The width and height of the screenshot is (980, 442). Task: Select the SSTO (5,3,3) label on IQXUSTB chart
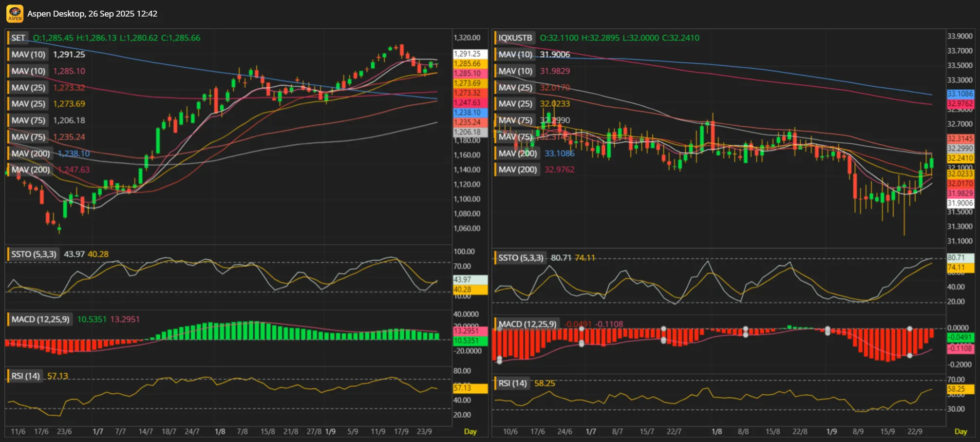tap(520, 258)
